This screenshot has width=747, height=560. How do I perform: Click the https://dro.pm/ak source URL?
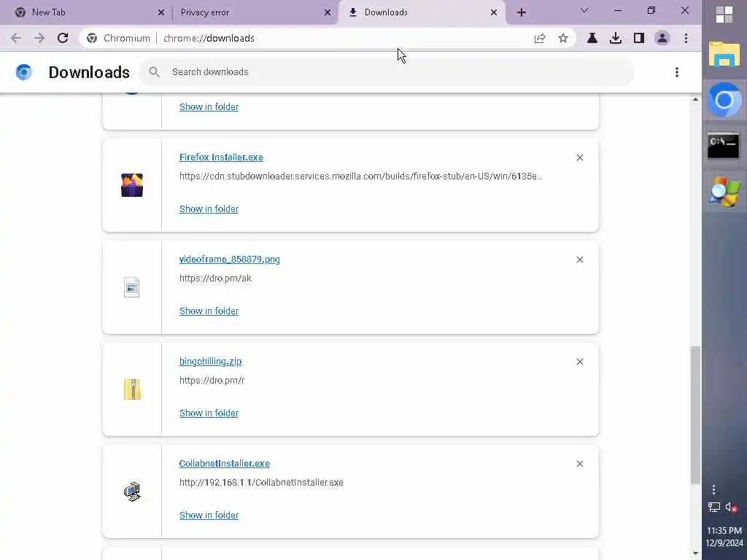(215, 278)
